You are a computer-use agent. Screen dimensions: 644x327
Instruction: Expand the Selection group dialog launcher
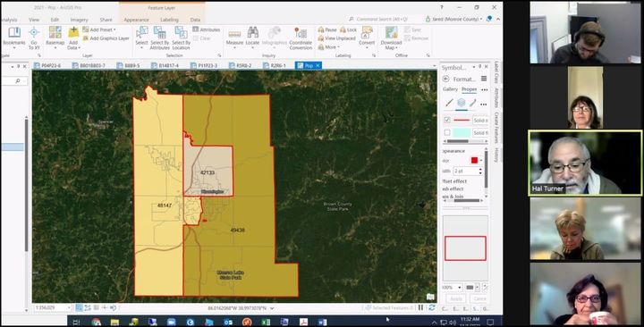point(219,55)
